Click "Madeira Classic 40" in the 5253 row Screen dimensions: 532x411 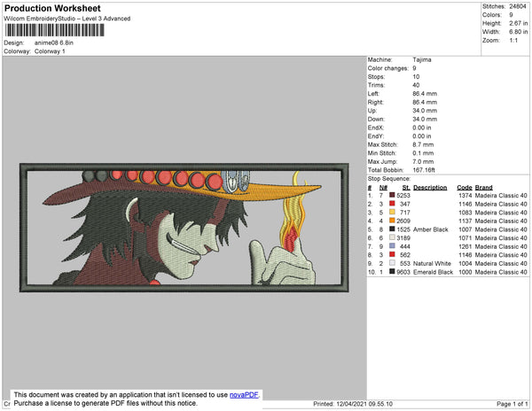point(501,196)
